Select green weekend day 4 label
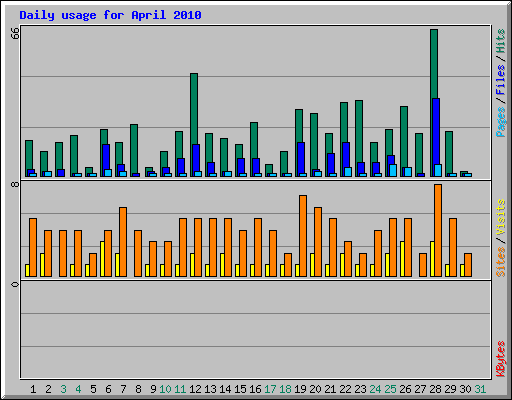Image resolution: width=512 pixels, height=400 pixels. point(78,389)
